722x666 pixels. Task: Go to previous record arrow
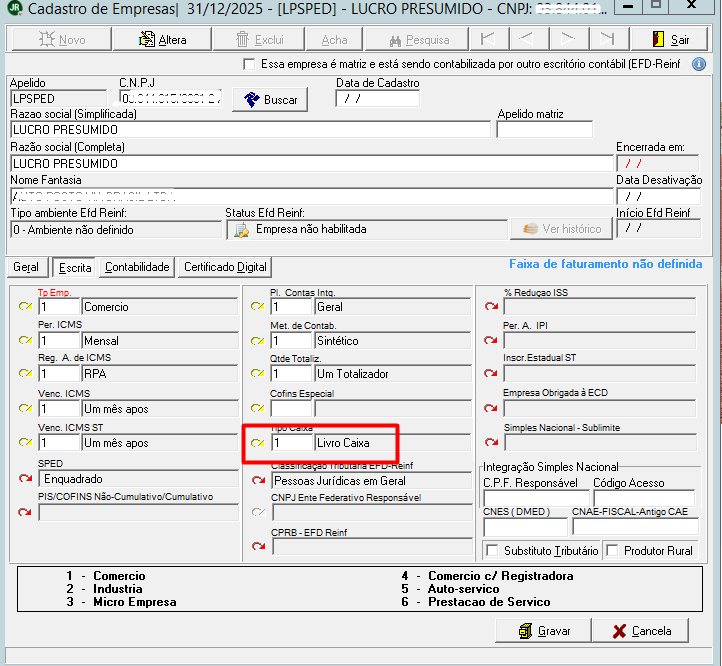pos(529,39)
